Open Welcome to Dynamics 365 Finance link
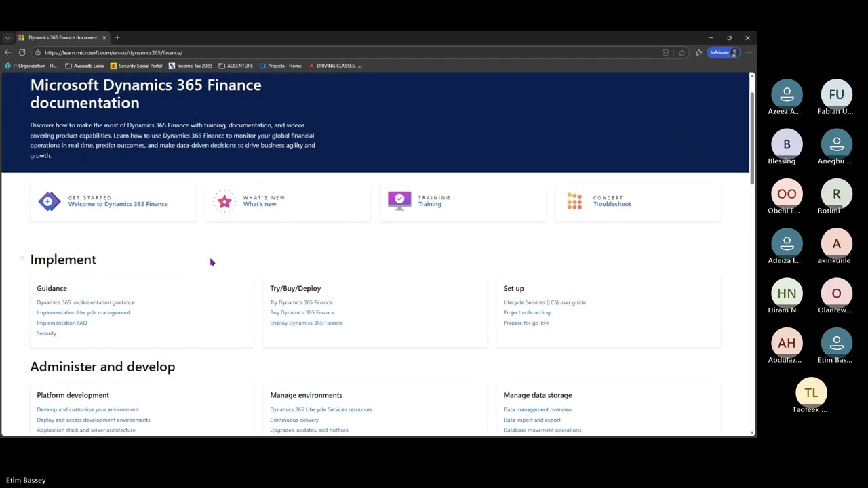The height and width of the screenshot is (488, 868). (x=118, y=204)
